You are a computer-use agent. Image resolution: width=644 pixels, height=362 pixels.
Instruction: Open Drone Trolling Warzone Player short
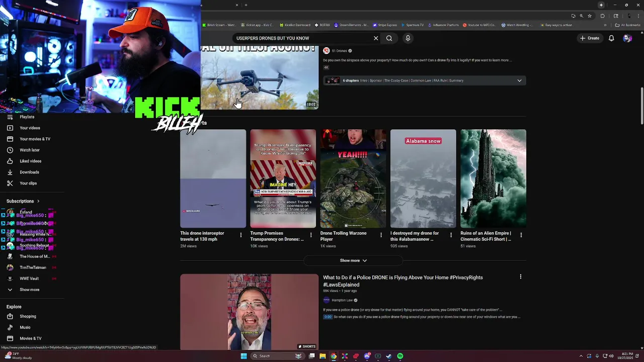point(353,178)
